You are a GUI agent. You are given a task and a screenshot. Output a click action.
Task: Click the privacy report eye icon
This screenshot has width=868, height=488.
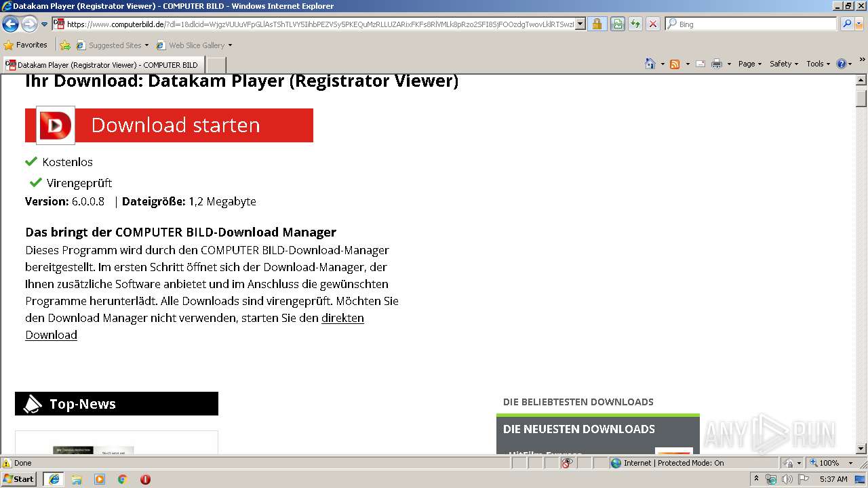pos(568,463)
